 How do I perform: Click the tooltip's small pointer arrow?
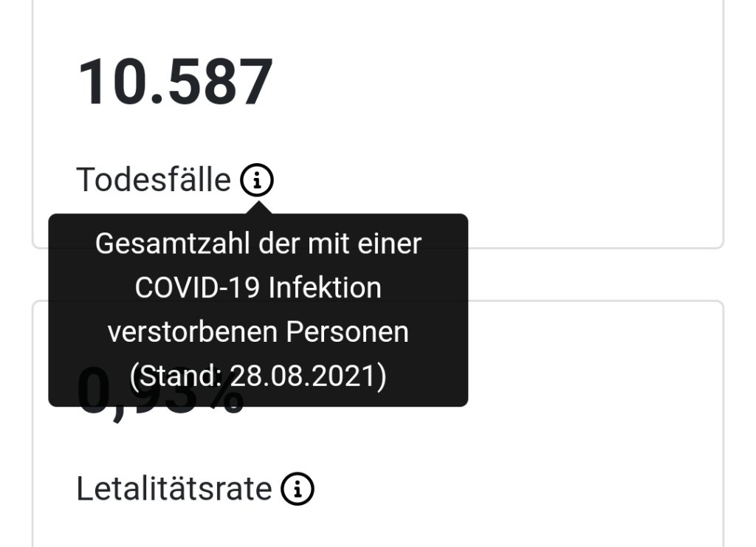click(x=258, y=207)
